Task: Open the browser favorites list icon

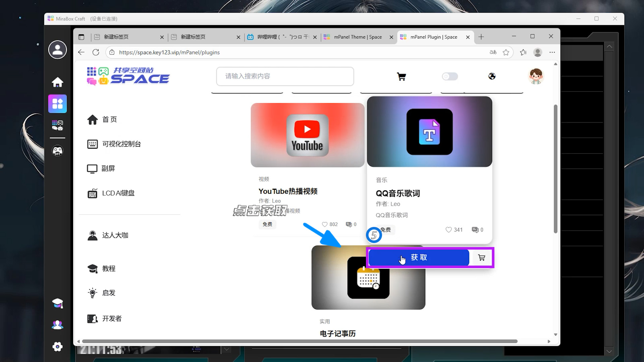Action: pos(523,52)
